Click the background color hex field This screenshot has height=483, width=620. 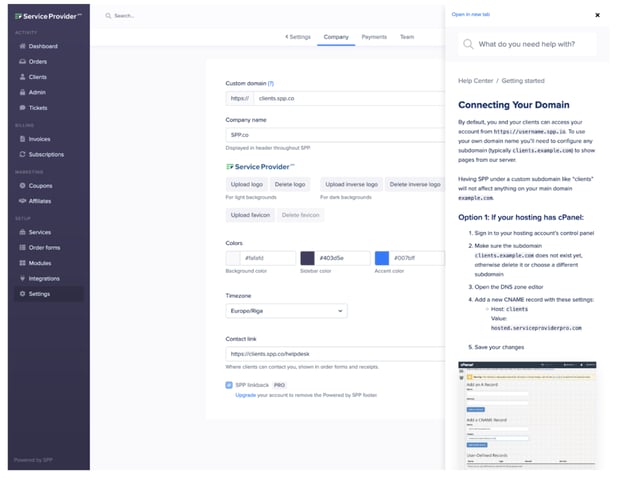click(268, 258)
